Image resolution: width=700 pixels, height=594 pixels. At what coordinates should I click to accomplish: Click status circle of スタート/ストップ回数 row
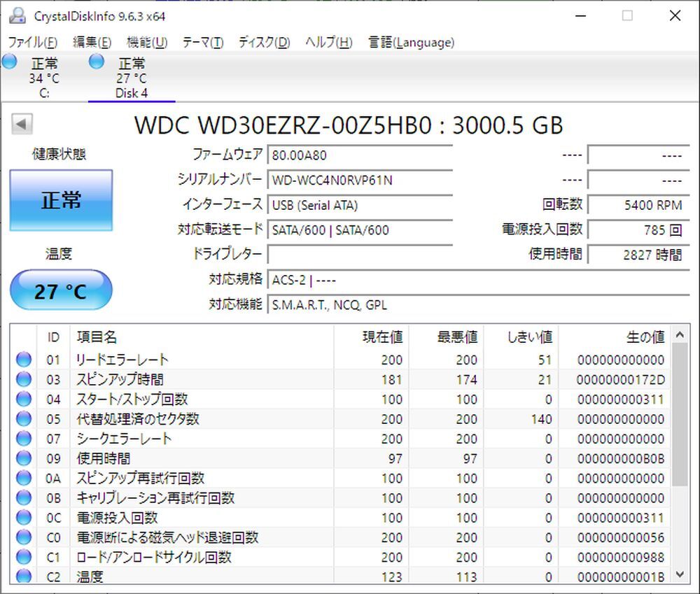pyautogui.click(x=24, y=399)
